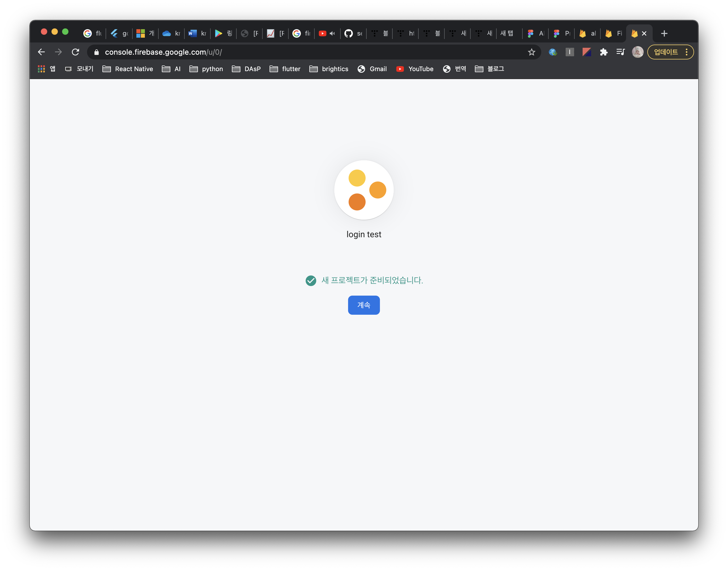728x570 pixels.
Task: Click the 업데이트 update button
Action: pos(666,52)
